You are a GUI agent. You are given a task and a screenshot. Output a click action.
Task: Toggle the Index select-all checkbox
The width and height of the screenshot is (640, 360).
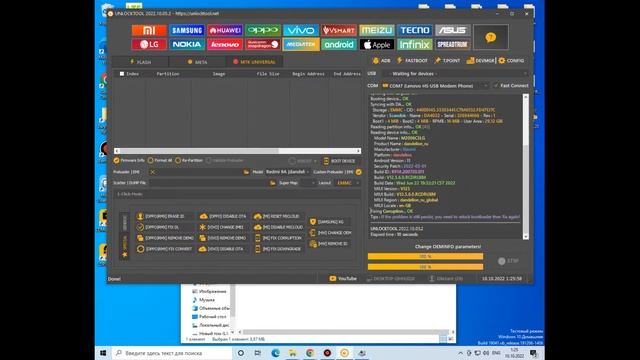point(122,74)
